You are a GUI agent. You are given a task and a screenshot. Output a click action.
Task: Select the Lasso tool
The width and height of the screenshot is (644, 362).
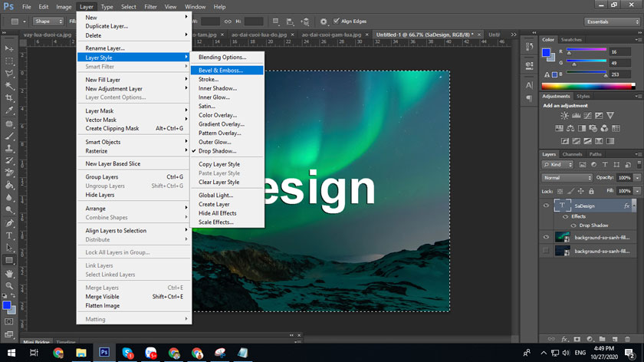point(9,74)
